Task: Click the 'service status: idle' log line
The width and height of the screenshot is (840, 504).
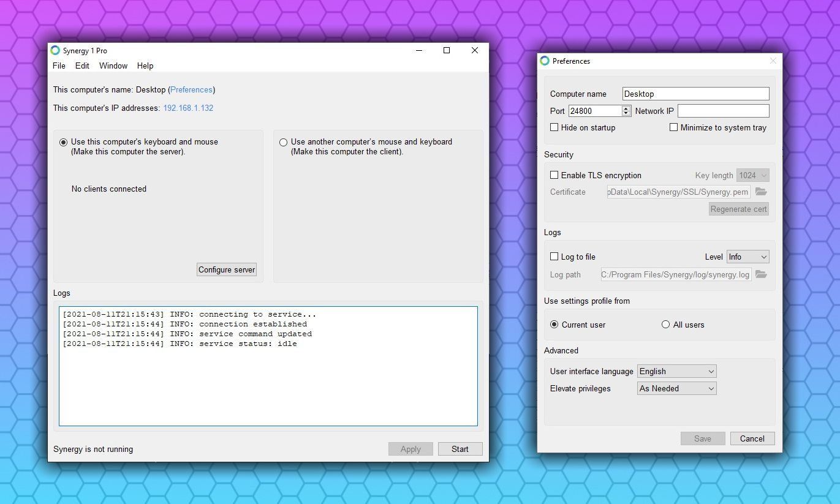Action: (180, 344)
